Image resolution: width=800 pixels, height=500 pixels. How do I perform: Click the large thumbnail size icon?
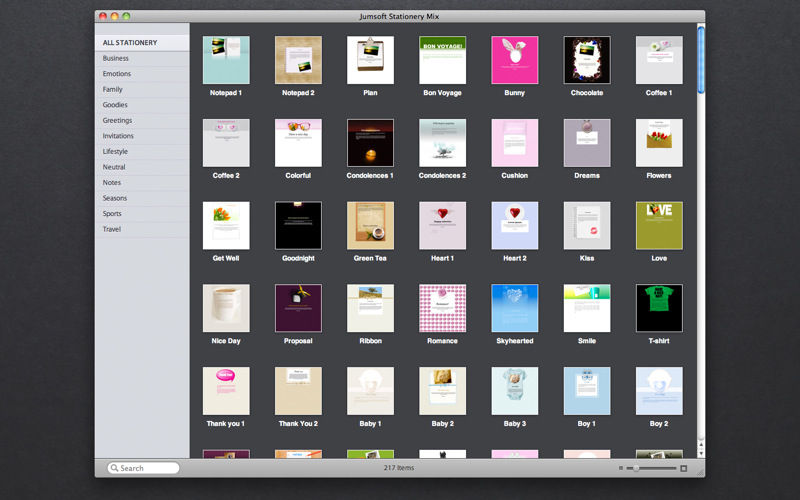684,468
